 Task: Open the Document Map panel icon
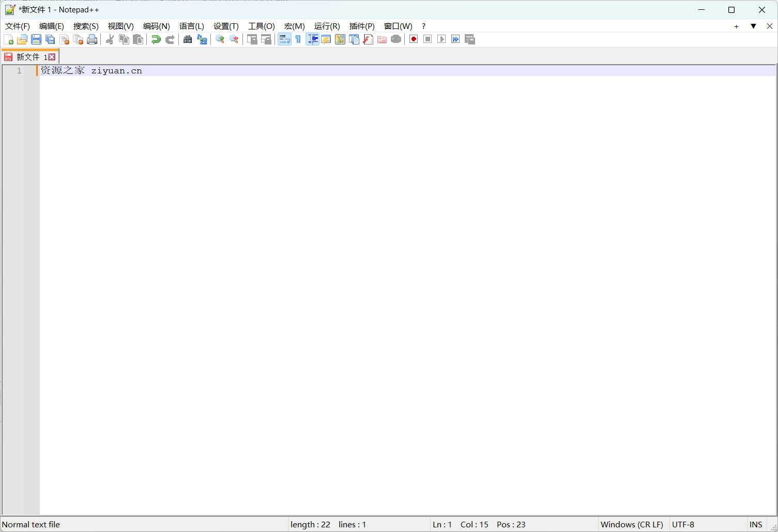[x=340, y=39]
